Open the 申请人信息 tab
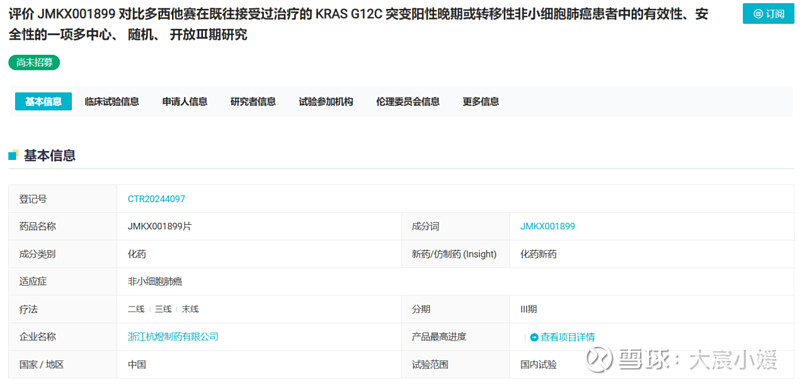The image size is (800, 384). click(x=185, y=101)
